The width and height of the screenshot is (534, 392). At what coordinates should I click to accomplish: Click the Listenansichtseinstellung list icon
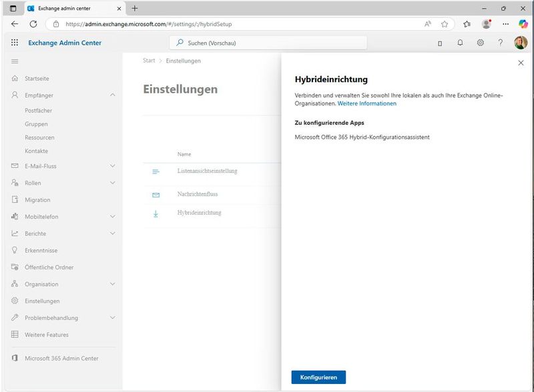(156, 172)
